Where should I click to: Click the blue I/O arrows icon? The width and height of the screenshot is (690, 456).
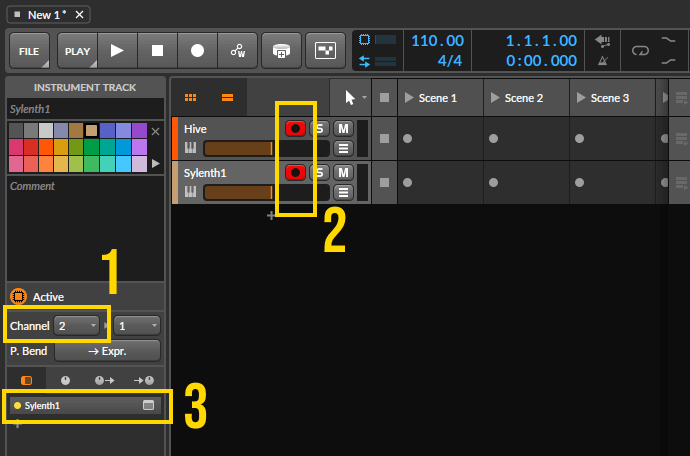coord(364,61)
